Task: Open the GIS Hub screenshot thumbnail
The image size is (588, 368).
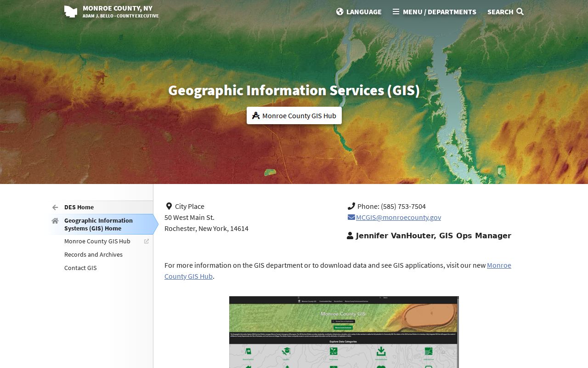Action: coord(344,332)
